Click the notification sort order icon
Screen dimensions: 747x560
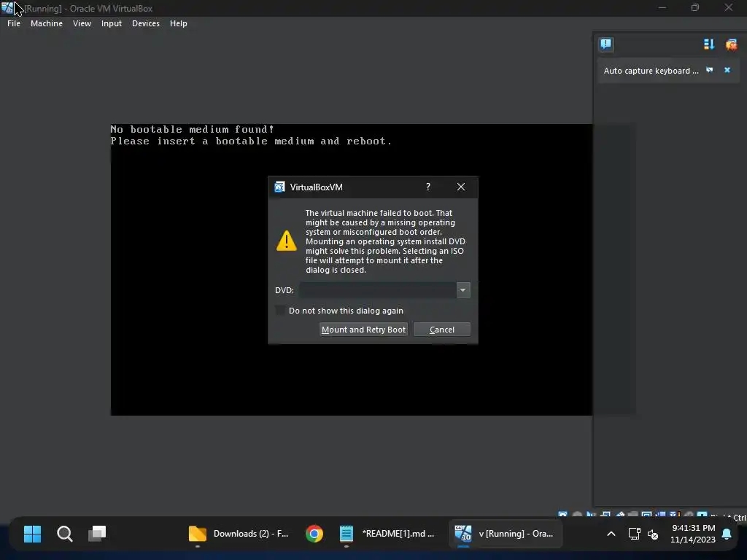(x=709, y=44)
